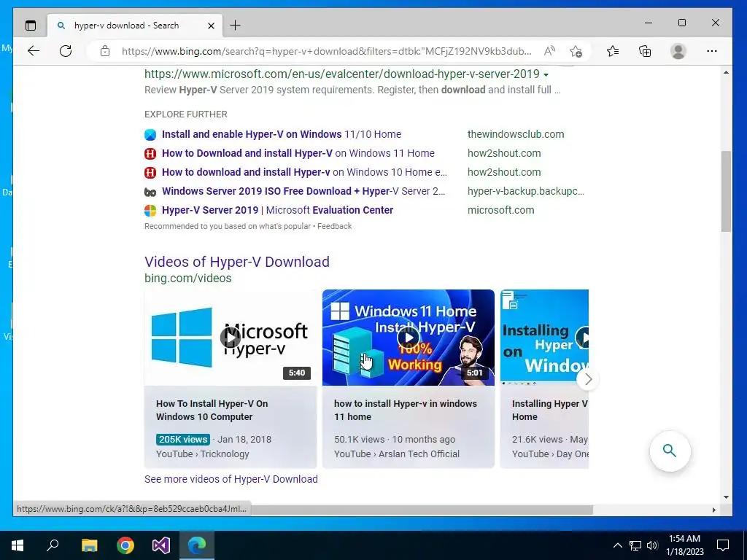Open Visual Studio from taskbar
The width and height of the screenshot is (747, 560).
click(x=161, y=545)
